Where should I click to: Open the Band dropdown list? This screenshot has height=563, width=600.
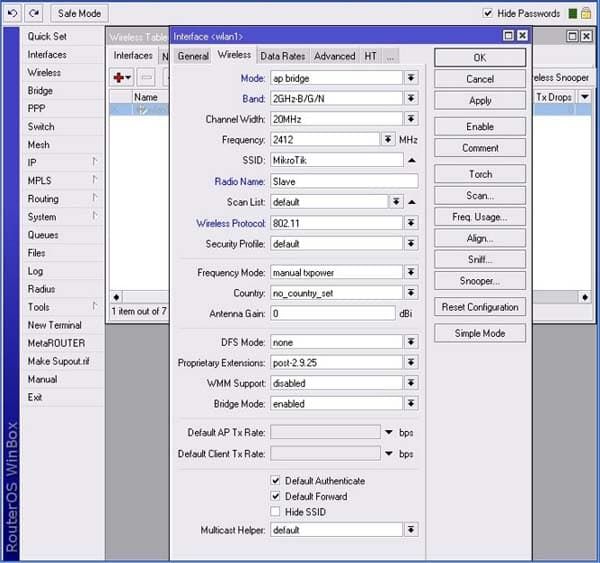tap(411, 99)
